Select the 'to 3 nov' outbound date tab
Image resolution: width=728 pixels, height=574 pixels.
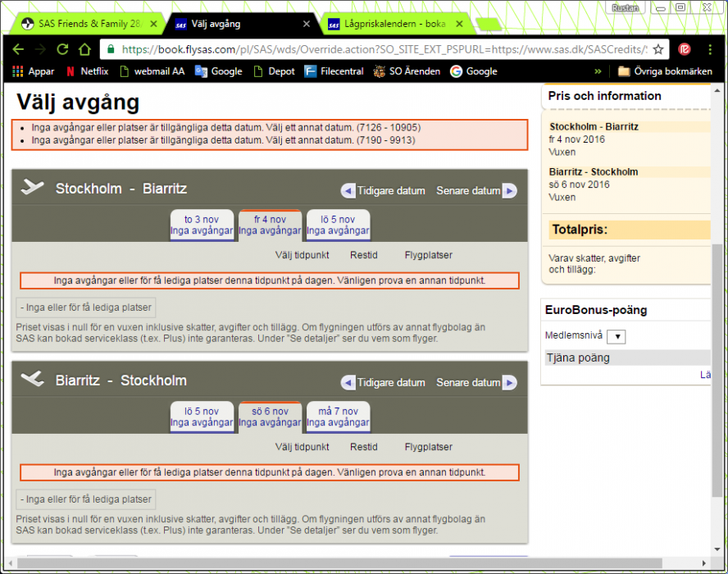coord(201,225)
